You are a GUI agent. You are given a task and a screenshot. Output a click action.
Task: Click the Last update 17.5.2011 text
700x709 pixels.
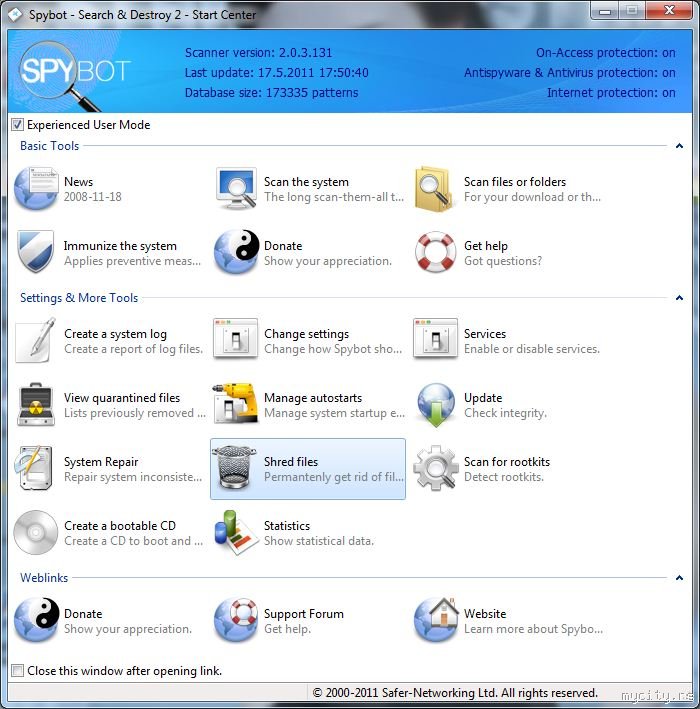276,73
